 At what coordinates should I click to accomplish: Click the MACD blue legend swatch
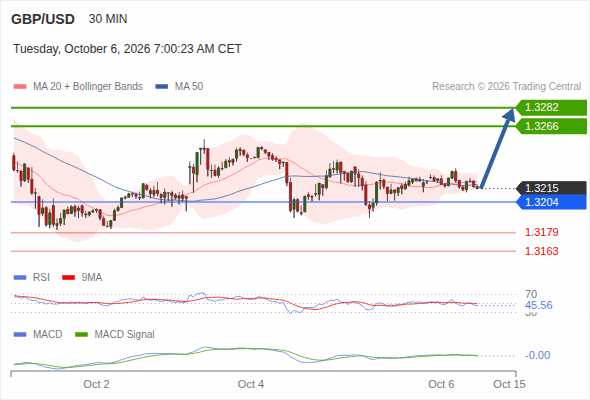click(x=20, y=335)
